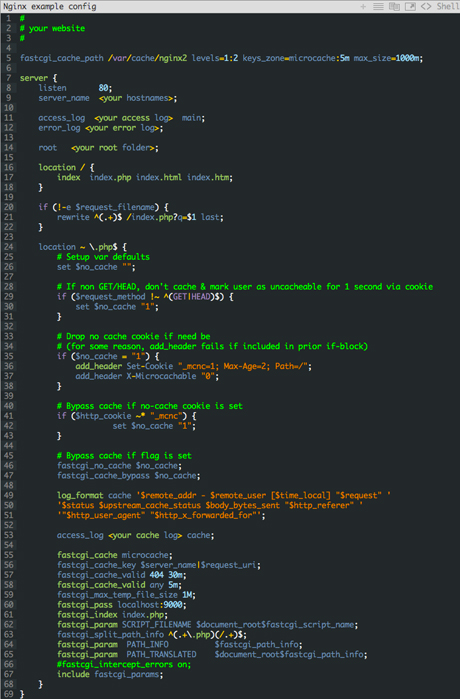This screenshot has height=699, width=460.
Task: Click the copy code icon
Action: (x=394, y=6)
